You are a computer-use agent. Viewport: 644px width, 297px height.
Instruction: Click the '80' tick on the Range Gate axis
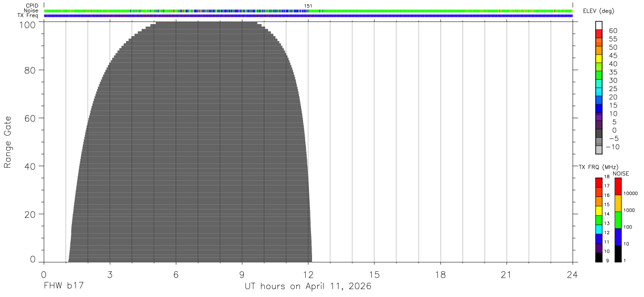(30, 70)
